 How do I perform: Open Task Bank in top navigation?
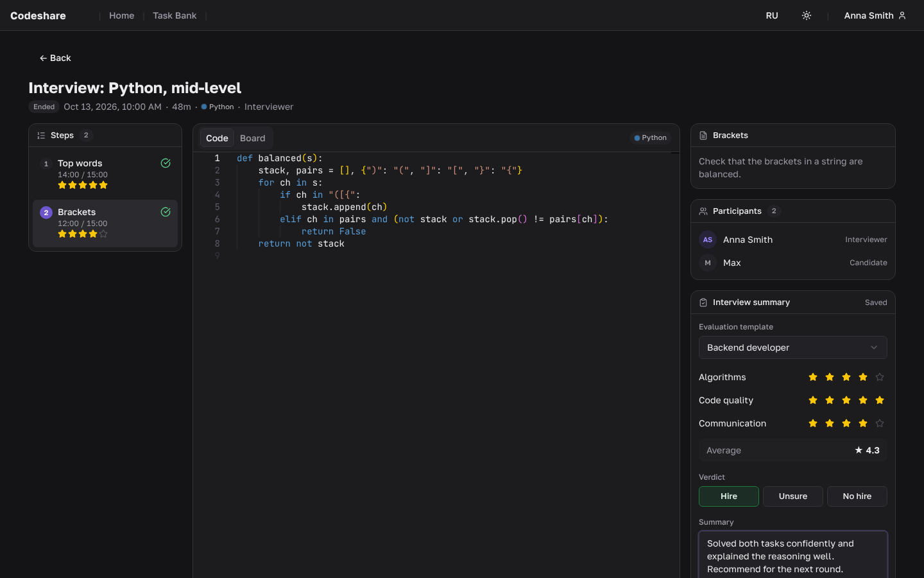pyautogui.click(x=175, y=15)
